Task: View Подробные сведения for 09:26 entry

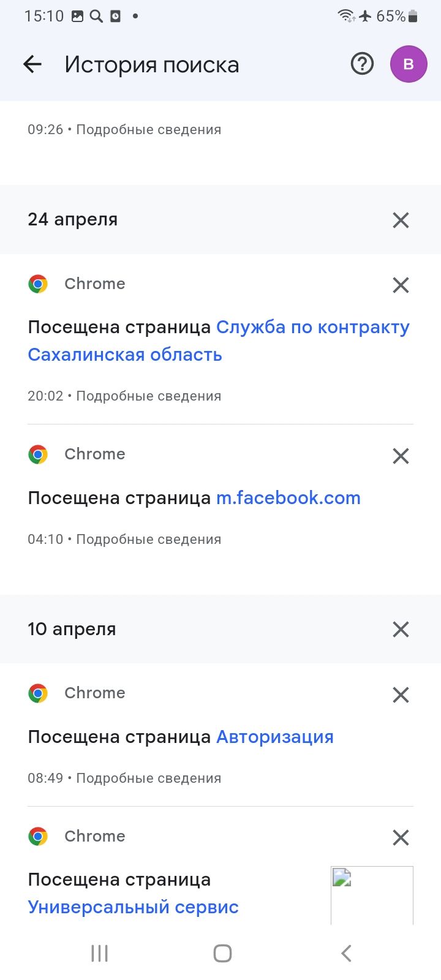Action: [148, 130]
